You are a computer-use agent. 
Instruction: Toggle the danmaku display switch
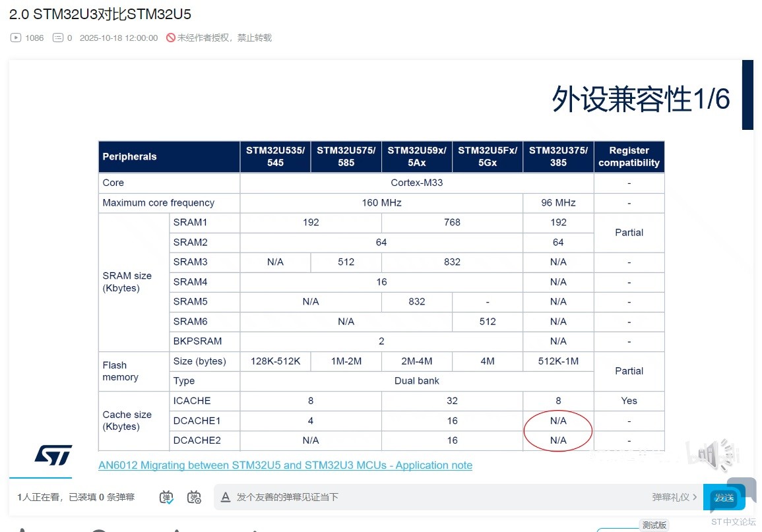point(167,497)
